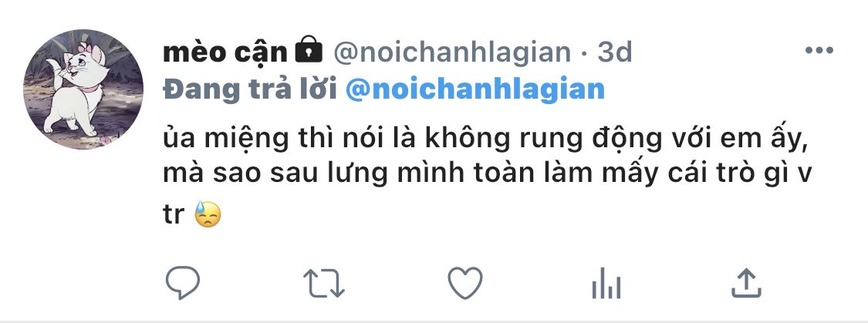The width and height of the screenshot is (868, 323).
Task: Open tweet permalink via "3d" timestamp
Action: (615, 52)
